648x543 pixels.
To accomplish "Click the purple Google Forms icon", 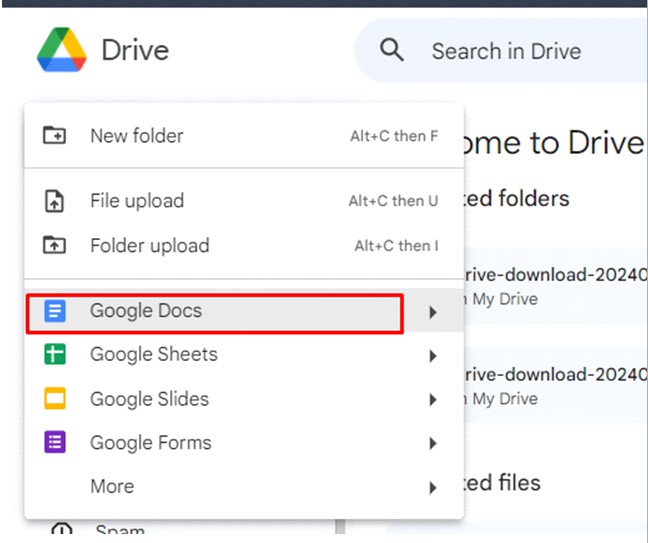I will [x=55, y=442].
